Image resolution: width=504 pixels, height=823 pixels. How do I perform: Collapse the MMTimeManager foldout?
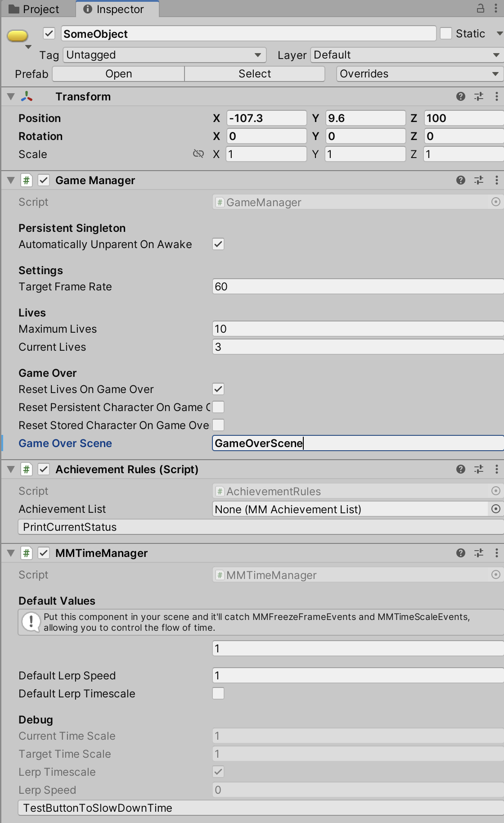pyautogui.click(x=11, y=553)
